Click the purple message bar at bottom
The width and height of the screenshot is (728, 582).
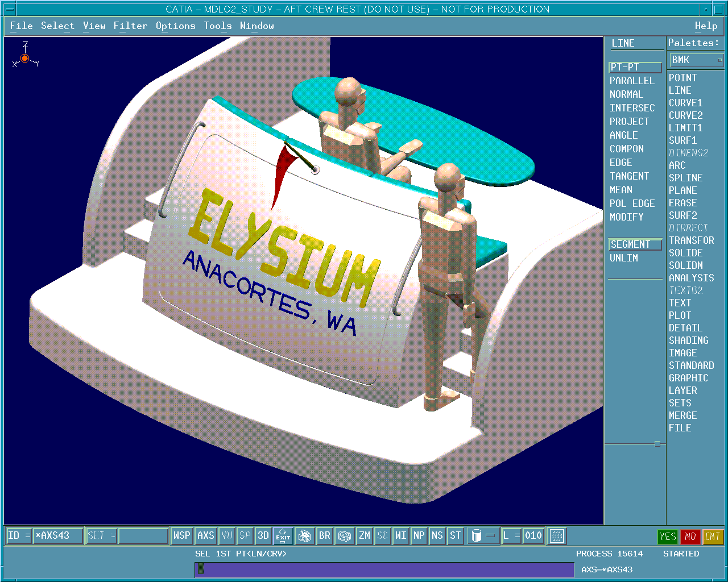tap(384, 569)
